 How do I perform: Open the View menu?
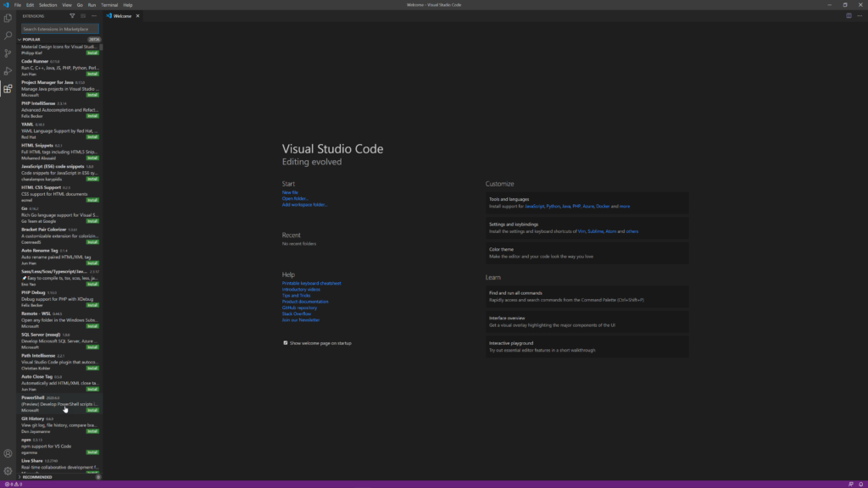pos(67,5)
